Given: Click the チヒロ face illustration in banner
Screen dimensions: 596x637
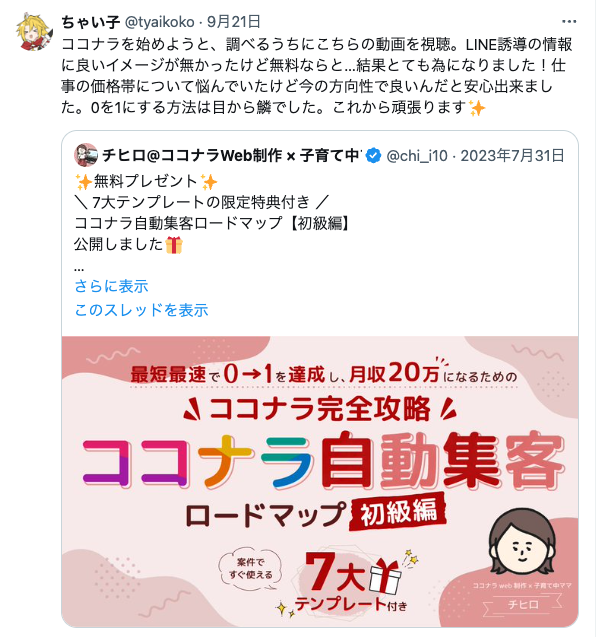Looking at the screenshot, I should click(522, 542).
